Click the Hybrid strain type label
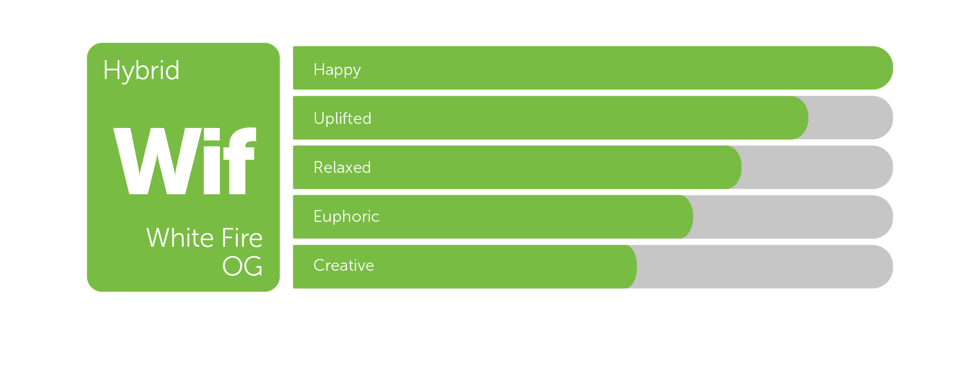 pos(141,70)
